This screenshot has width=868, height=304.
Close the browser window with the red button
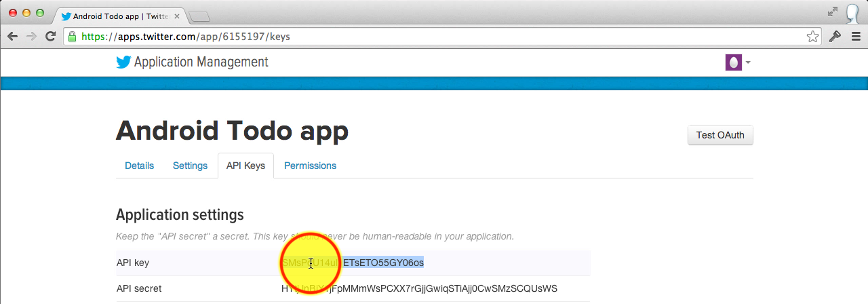click(x=13, y=13)
